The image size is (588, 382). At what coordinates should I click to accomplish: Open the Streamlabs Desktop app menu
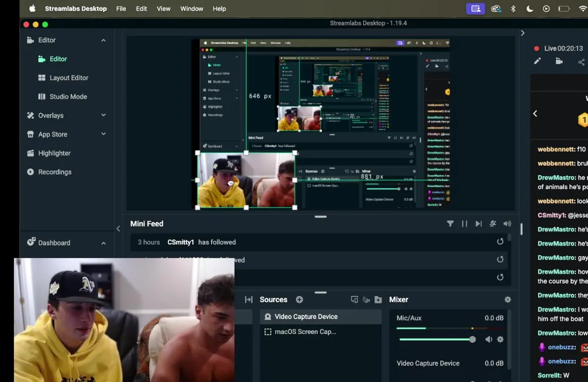(x=76, y=8)
